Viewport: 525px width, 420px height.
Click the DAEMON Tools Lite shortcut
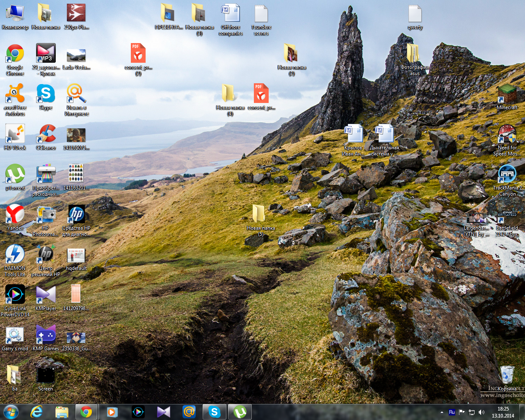15,255
